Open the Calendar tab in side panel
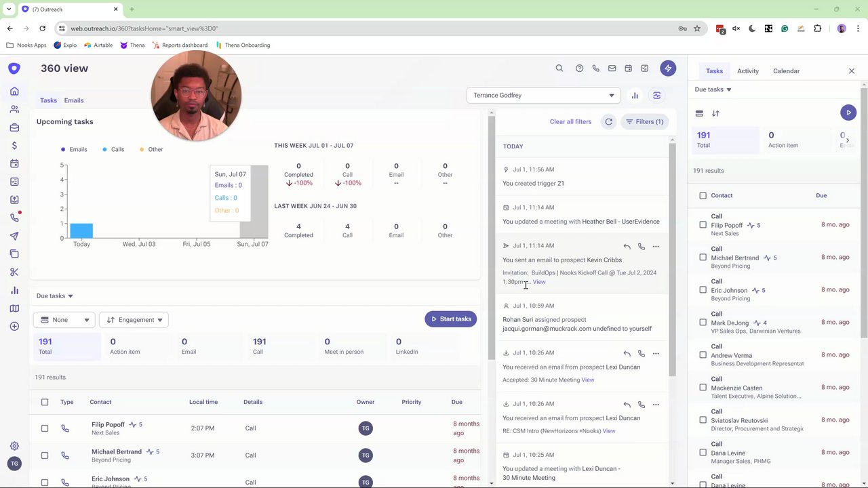868x488 pixels. click(x=787, y=71)
